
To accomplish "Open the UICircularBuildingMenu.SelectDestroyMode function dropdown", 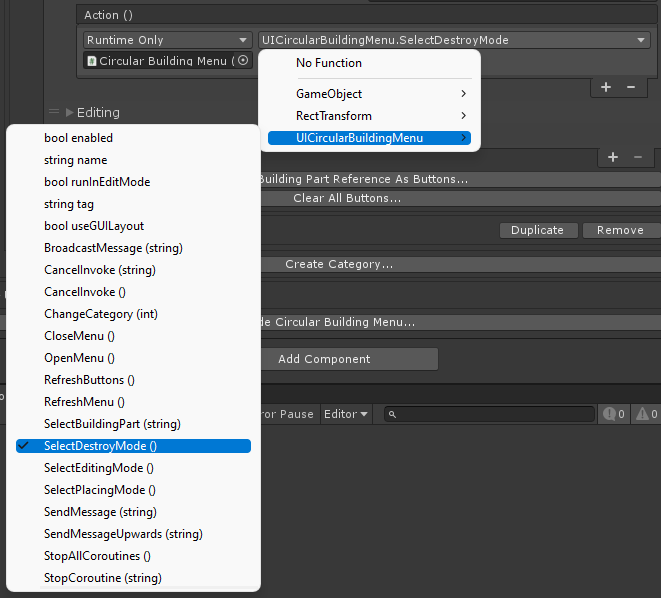I will 454,40.
